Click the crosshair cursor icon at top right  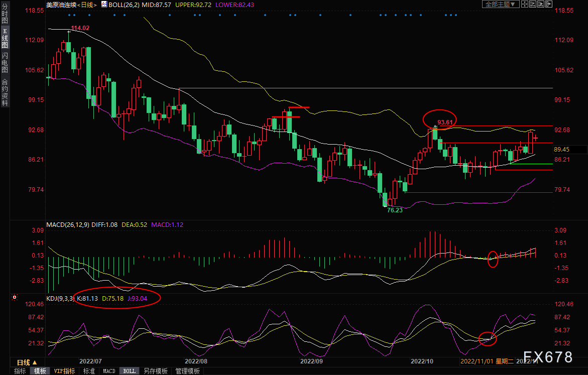[x=525, y=4]
